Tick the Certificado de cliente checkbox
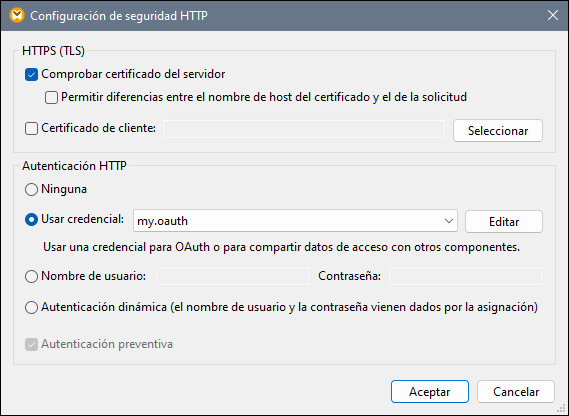569x416 pixels. [x=31, y=129]
